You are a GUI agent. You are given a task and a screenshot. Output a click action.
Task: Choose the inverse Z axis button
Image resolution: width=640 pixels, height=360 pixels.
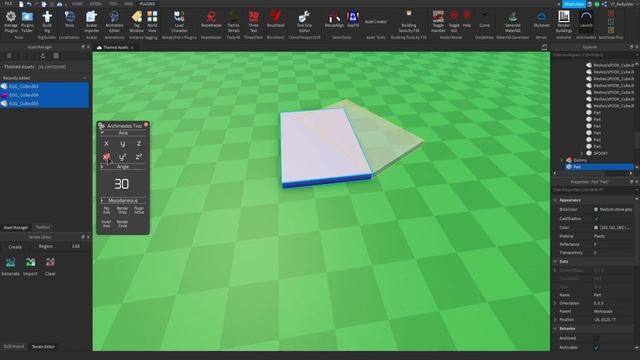tap(139, 157)
